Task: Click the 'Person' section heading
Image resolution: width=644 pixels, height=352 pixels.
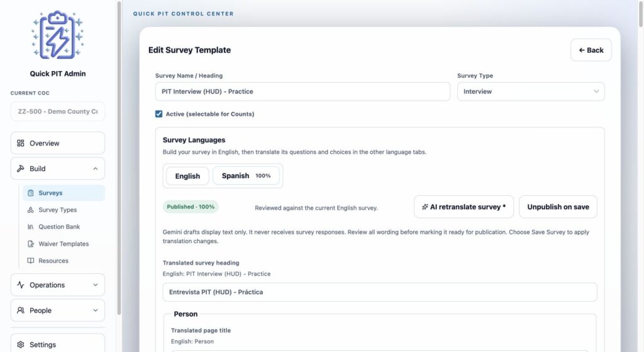Action: [x=186, y=314]
